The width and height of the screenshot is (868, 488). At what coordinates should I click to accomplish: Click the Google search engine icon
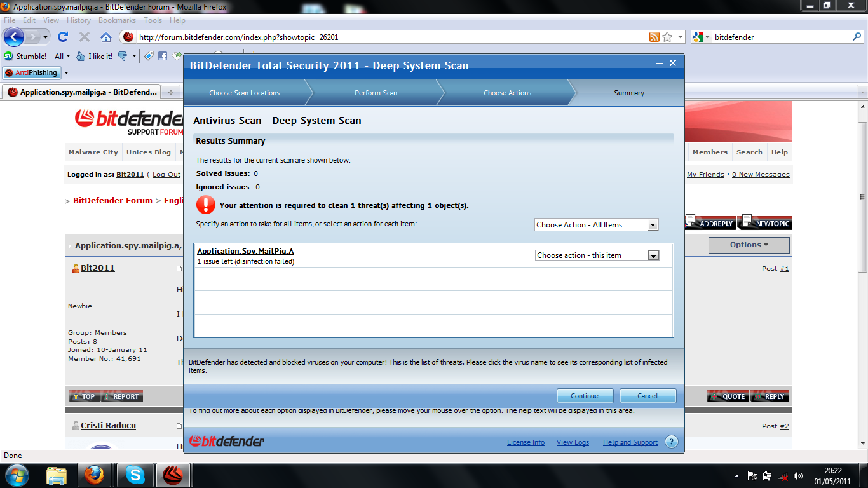pos(698,37)
